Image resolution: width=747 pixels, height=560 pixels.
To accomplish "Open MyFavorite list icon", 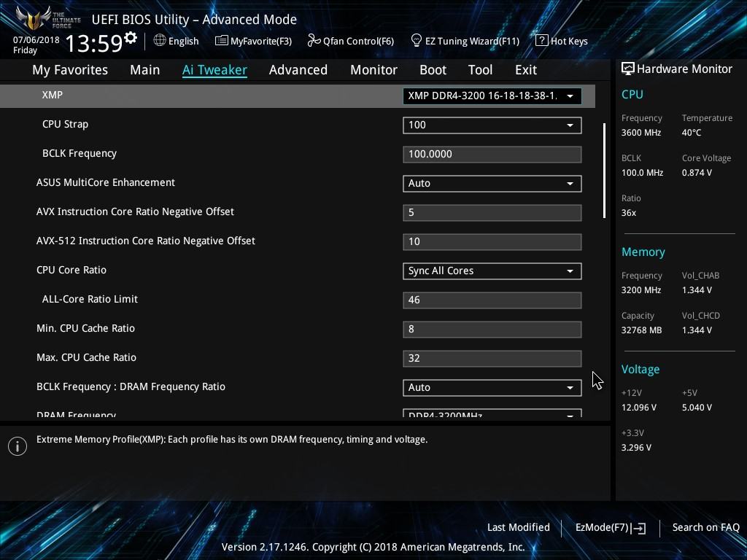I will coord(221,41).
